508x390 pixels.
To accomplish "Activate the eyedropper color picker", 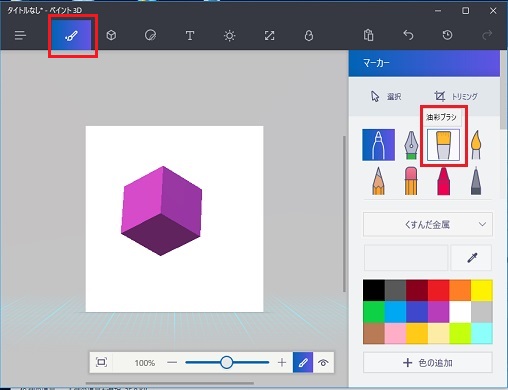I will click(471, 257).
